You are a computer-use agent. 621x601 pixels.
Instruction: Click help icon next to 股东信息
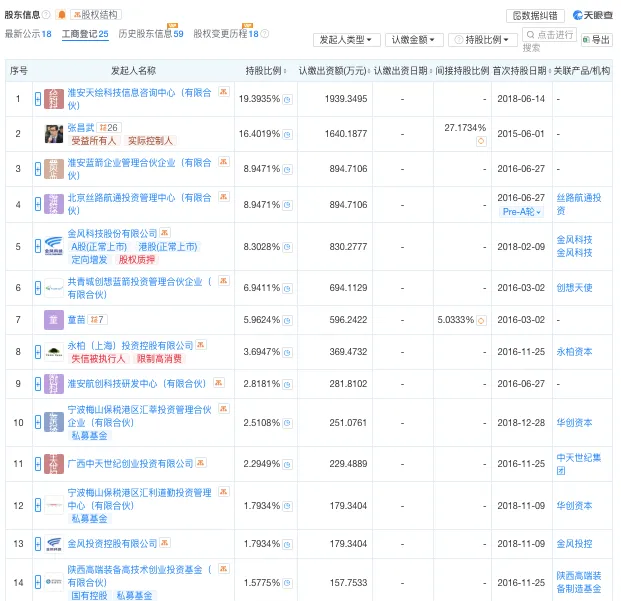click(x=46, y=15)
